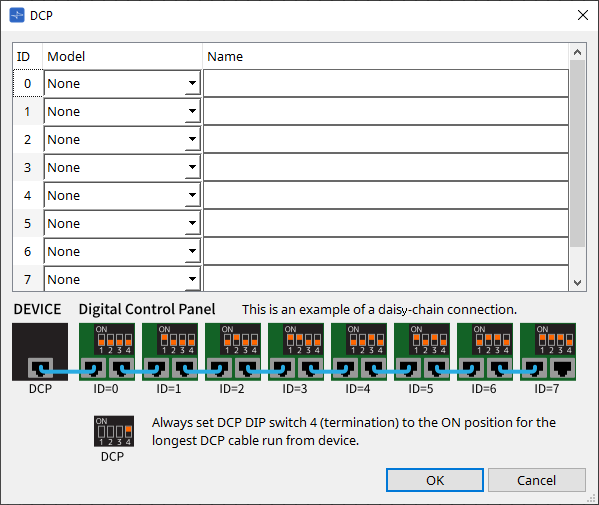Open the Model dropdown for ID 7
The height and width of the screenshot is (505, 599).
coord(122,279)
